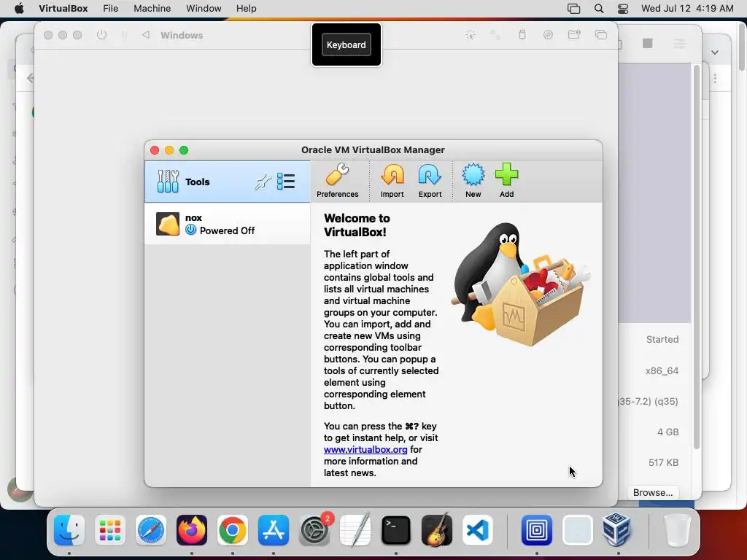Screen dimensions: 747x560
Task: Click the date and time in menu bar
Action: point(687,9)
